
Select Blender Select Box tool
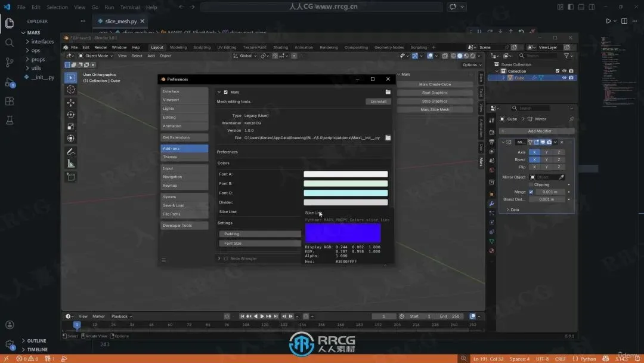point(70,78)
